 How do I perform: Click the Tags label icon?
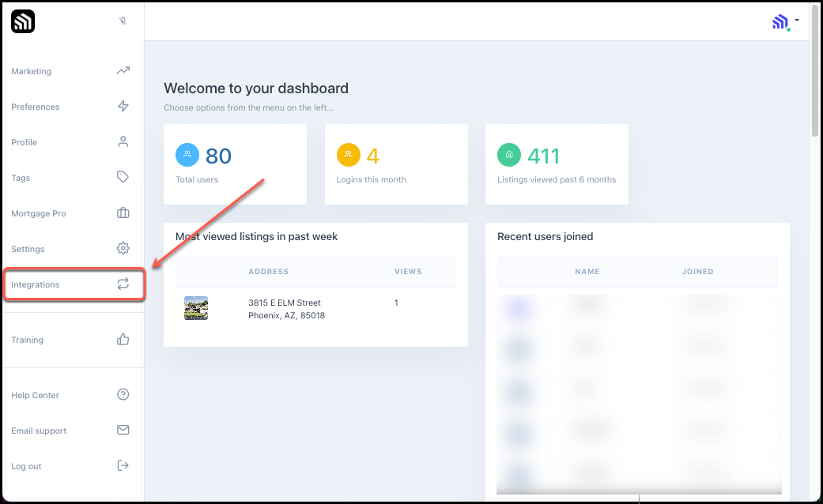pyautogui.click(x=123, y=178)
